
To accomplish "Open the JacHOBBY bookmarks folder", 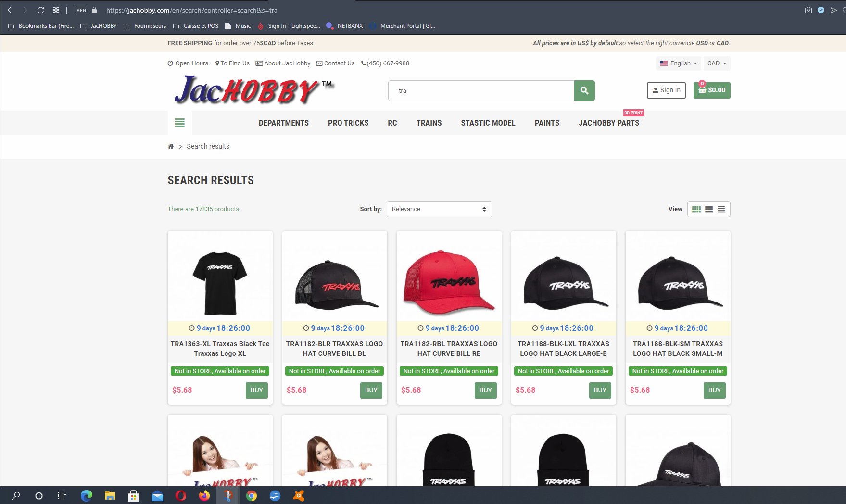I will [x=99, y=26].
